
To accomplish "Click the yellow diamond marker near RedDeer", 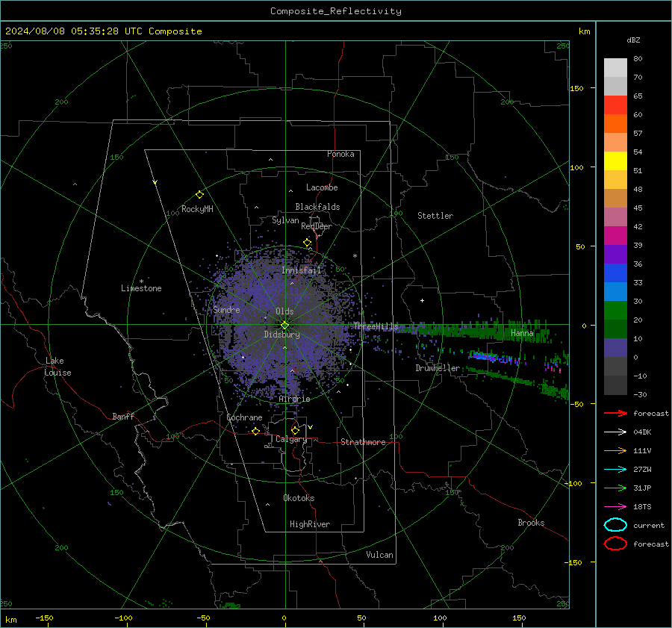I will pos(308,243).
